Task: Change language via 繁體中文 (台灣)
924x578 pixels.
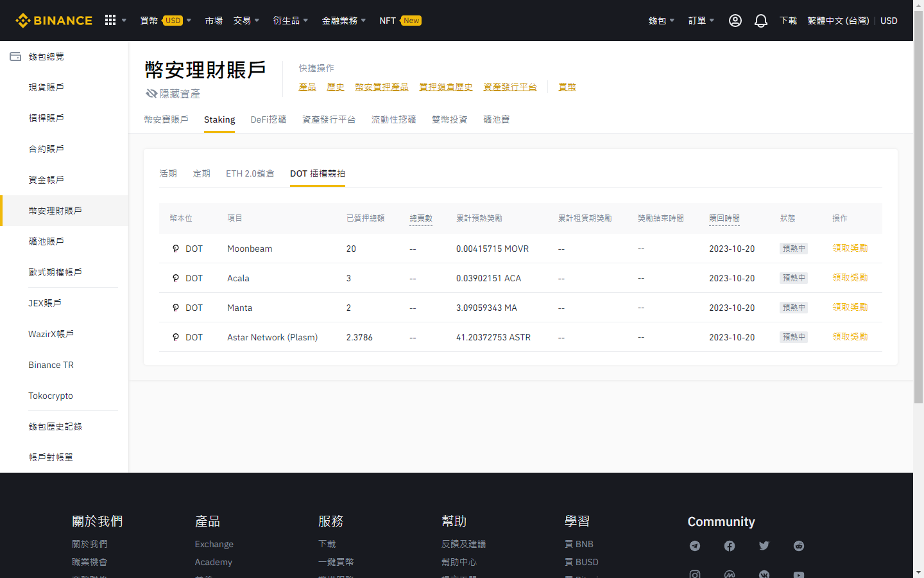Action: [x=838, y=21]
